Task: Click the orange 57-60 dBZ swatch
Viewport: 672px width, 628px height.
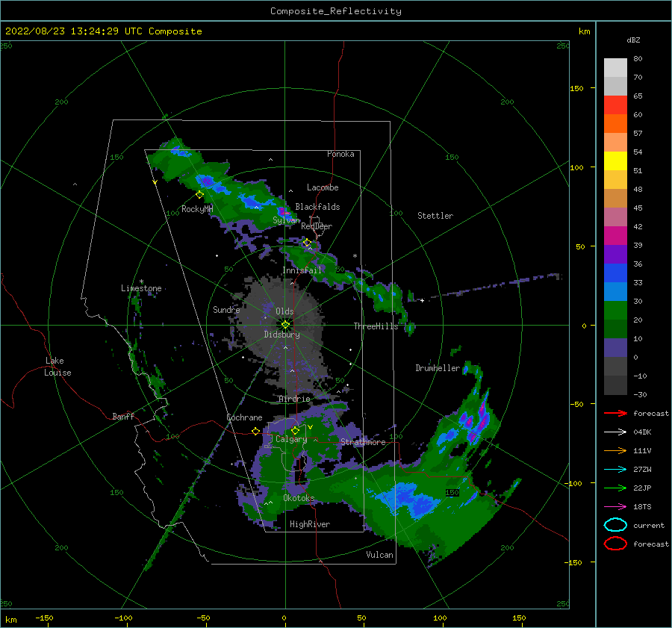Action: point(615,124)
